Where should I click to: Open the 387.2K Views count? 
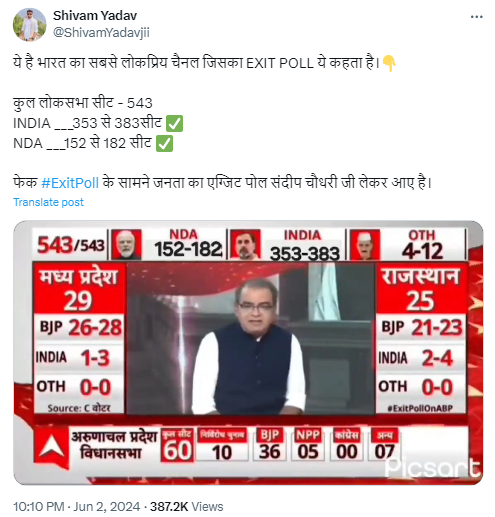(186, 506)
